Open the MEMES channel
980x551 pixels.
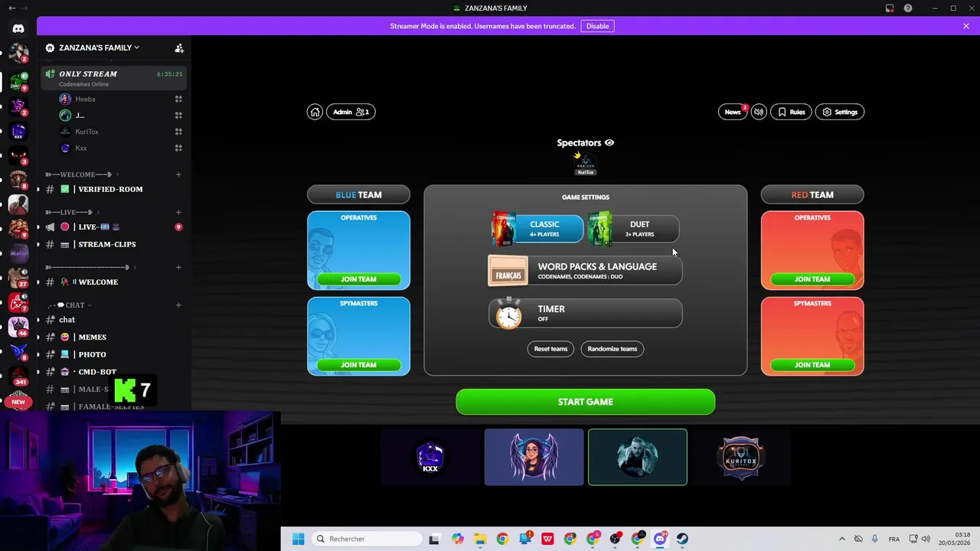point(114,337)
